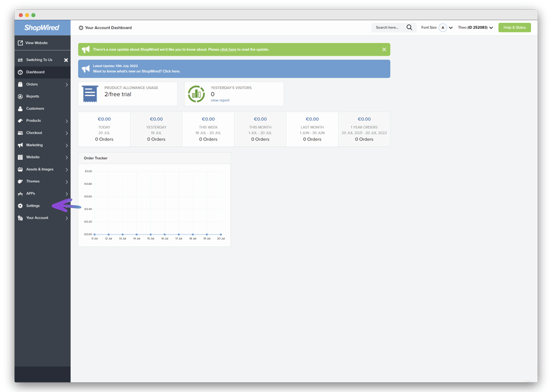Type in the search field
Screen dimensions: 552x392
[x=388, y=27]
